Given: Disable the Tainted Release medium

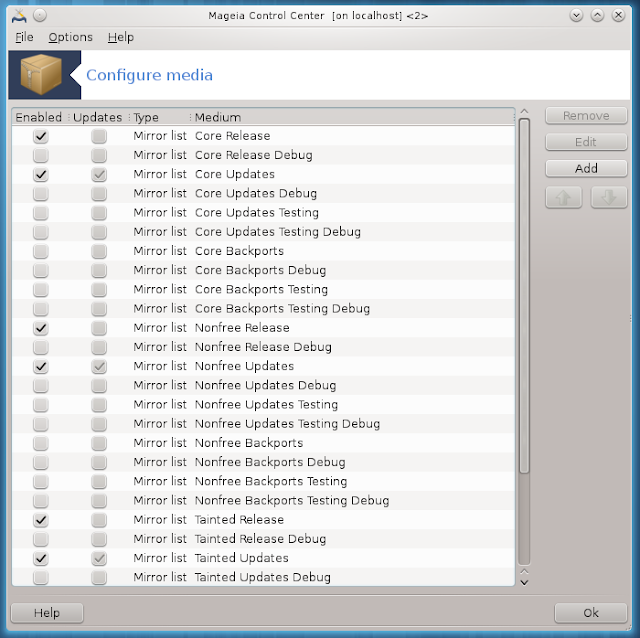Looking at the screenshot, I should 41,520.
